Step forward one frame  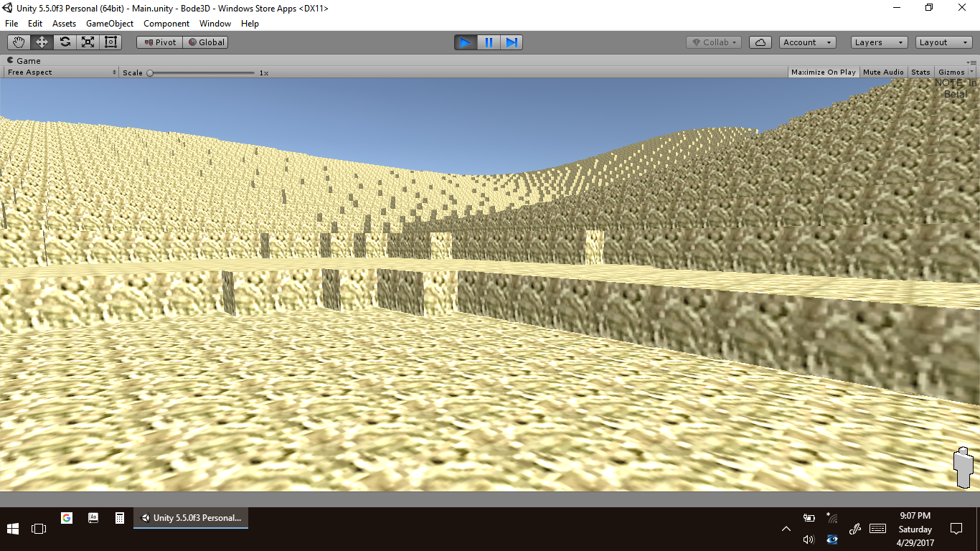(x=512, y=42)
